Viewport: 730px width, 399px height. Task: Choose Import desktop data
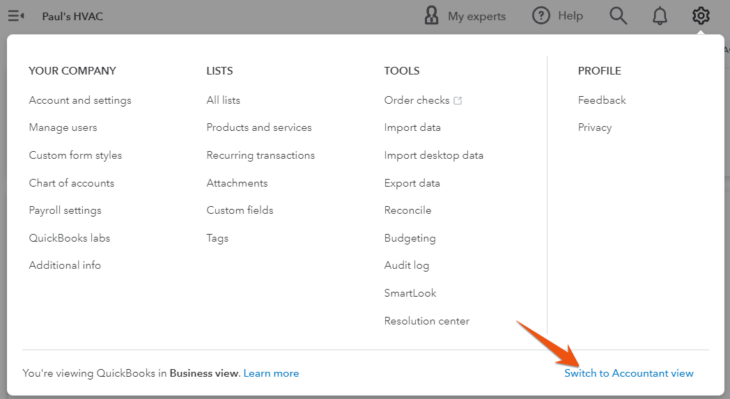click(434, 156)
